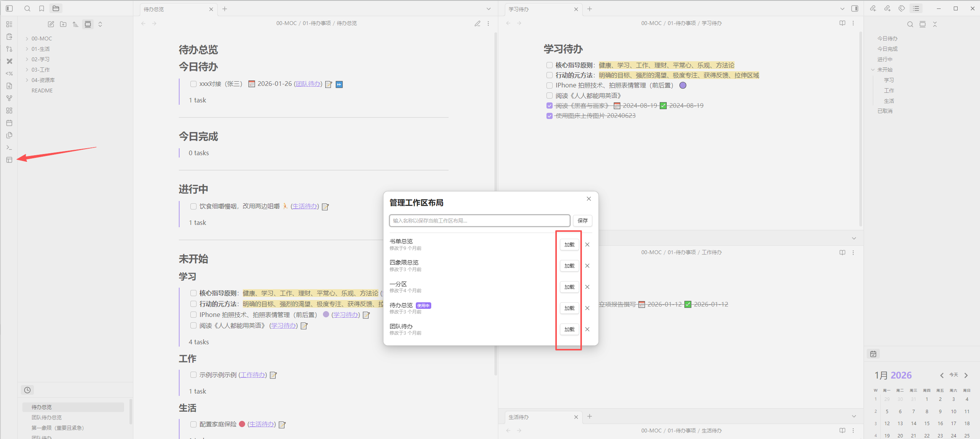The image size is (980, 439).
Task: Open the graph view ribbon icon
Action: 9,98
